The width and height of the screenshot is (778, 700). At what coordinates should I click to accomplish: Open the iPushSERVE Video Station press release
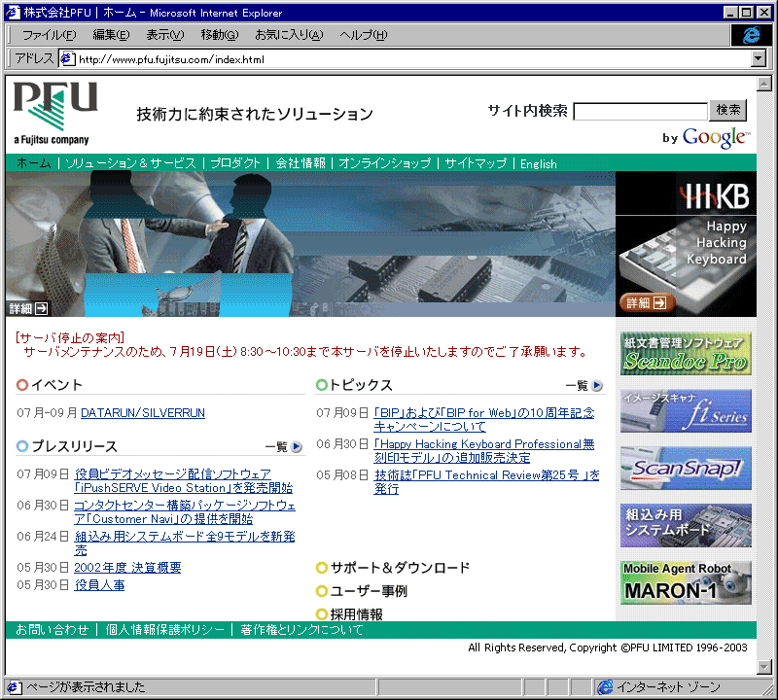pos(184,480)
